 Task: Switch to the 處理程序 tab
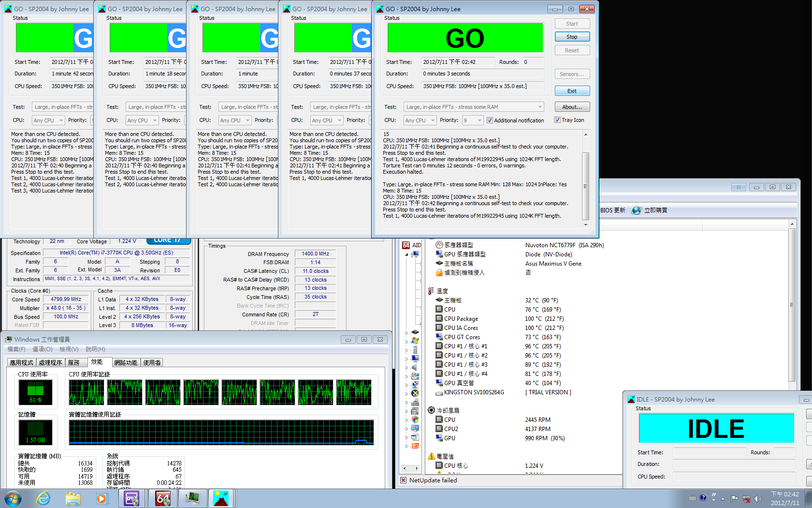pos(50,363)
